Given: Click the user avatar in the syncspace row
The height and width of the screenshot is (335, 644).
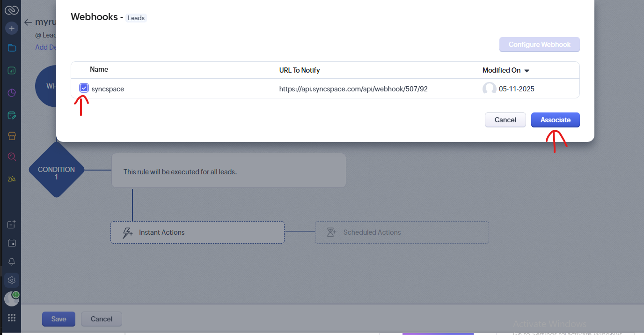Looking at the screenshot, I should [x=489, y=89].
